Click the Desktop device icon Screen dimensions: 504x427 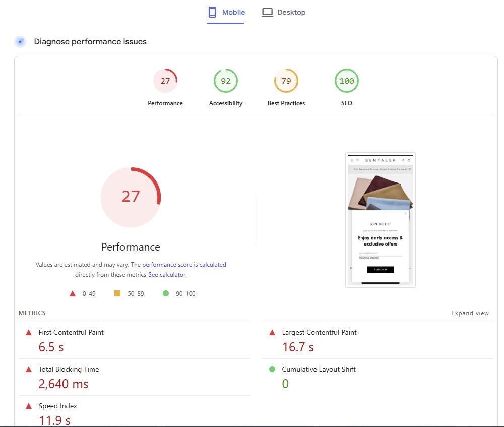click(x=268, y=12)
